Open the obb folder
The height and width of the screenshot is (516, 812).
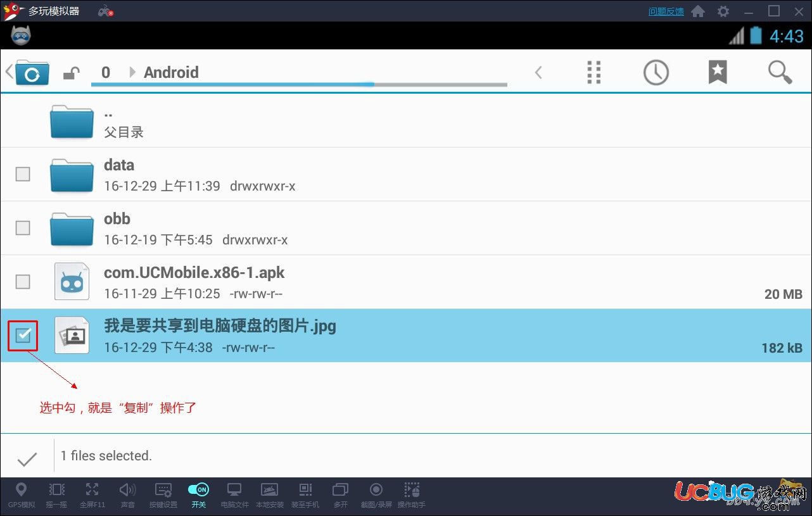[x=405, y=228]
